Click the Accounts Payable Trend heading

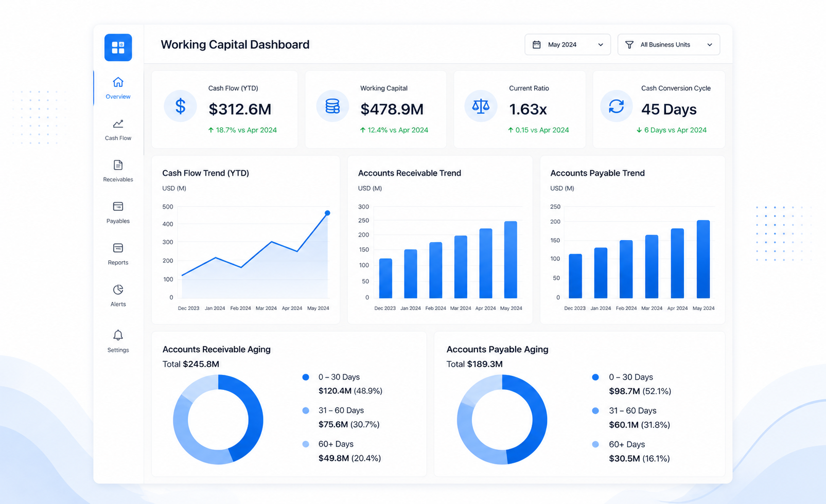tap(597, 173)
